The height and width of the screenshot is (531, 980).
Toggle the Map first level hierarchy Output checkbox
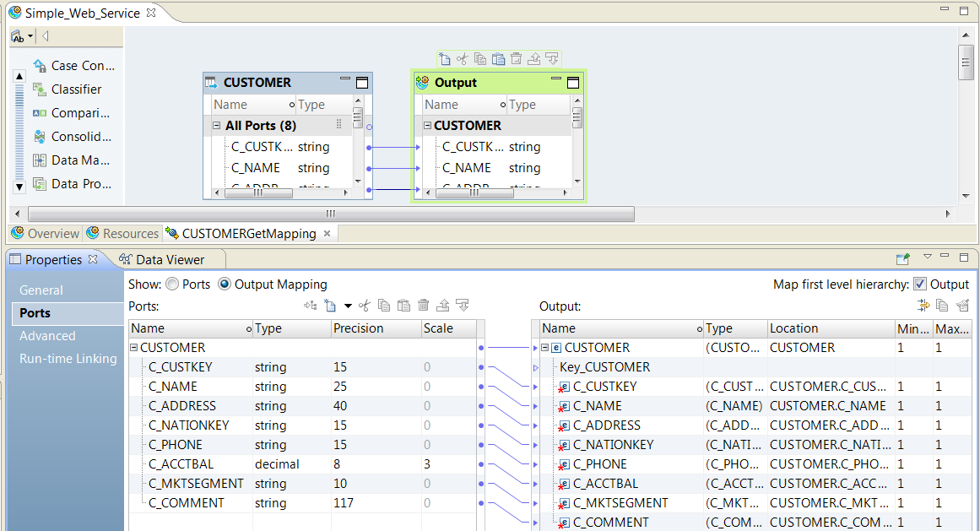(919, 284)
